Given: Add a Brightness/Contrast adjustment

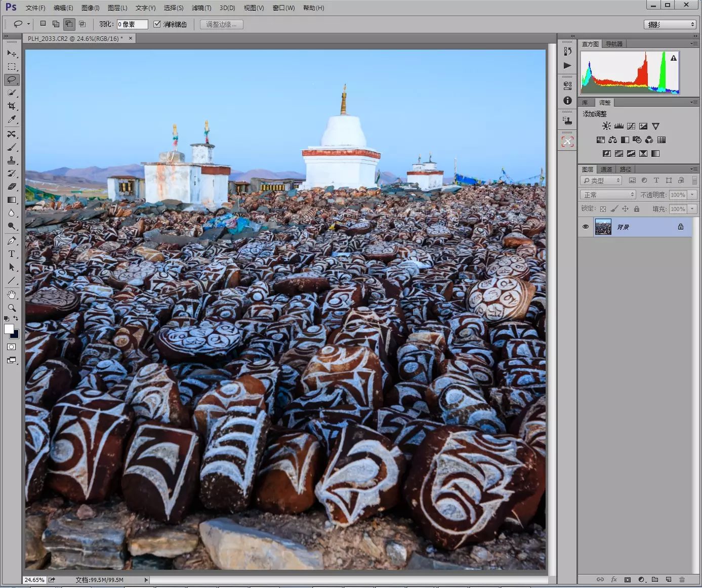Looking at the screenshot, I should (606, 126).
